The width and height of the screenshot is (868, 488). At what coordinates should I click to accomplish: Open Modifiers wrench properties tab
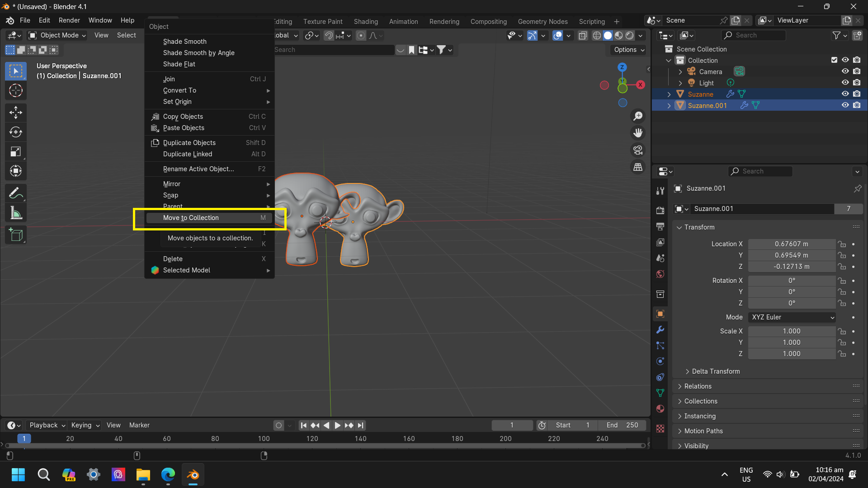tap(660, 330)
